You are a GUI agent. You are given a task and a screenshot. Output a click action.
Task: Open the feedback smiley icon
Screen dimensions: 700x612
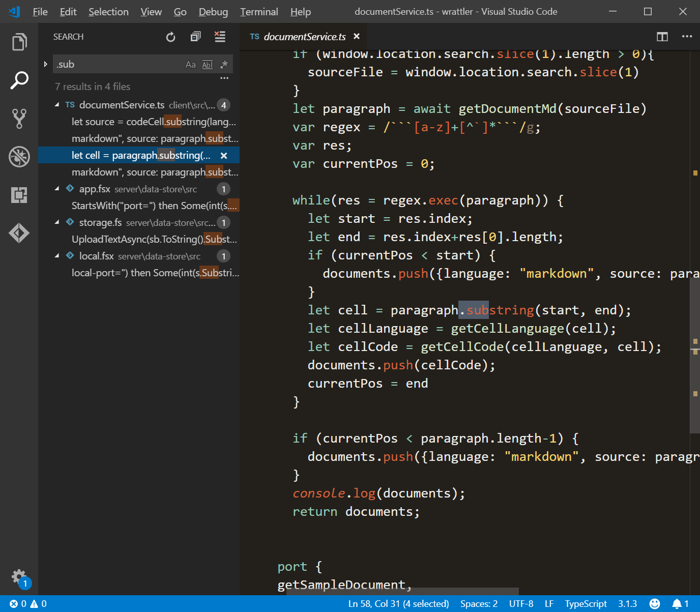pyautogui.click(x=655, y=604)
